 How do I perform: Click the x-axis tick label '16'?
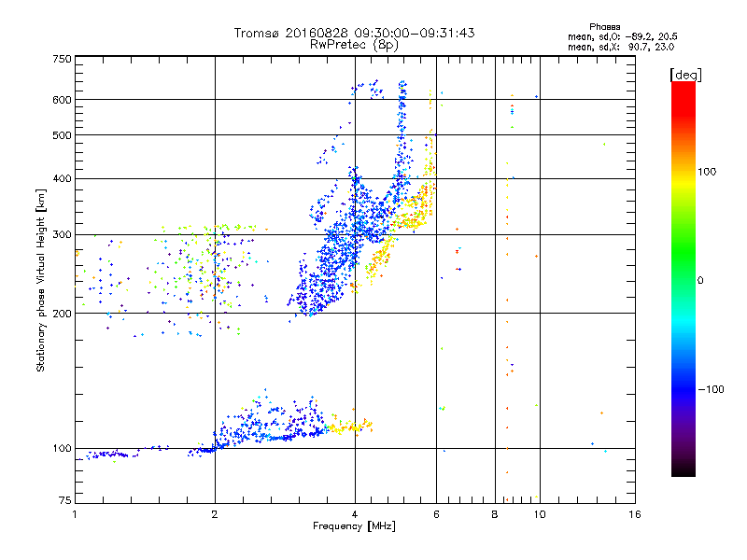tap(635, 514)
